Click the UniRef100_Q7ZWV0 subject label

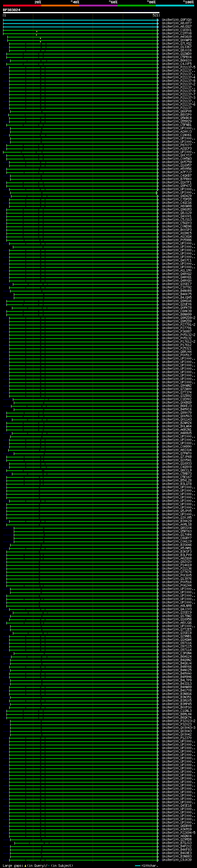click(176, 389)
